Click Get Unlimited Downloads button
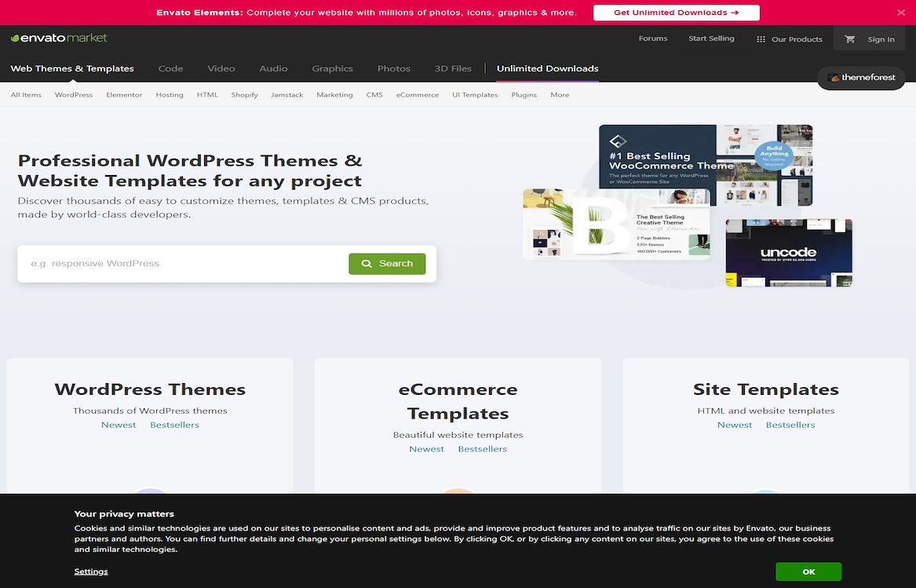 (x=677, y=13)
